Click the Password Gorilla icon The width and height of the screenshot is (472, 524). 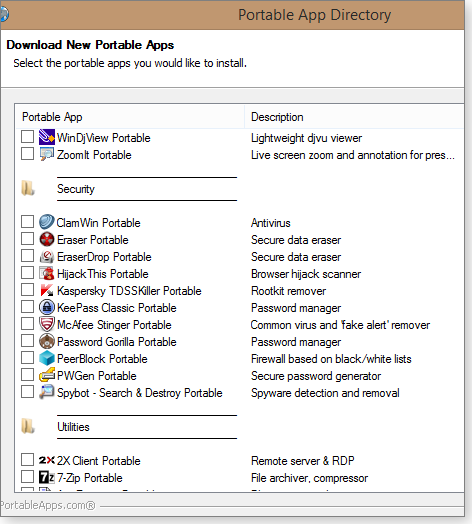pos(47,341)
